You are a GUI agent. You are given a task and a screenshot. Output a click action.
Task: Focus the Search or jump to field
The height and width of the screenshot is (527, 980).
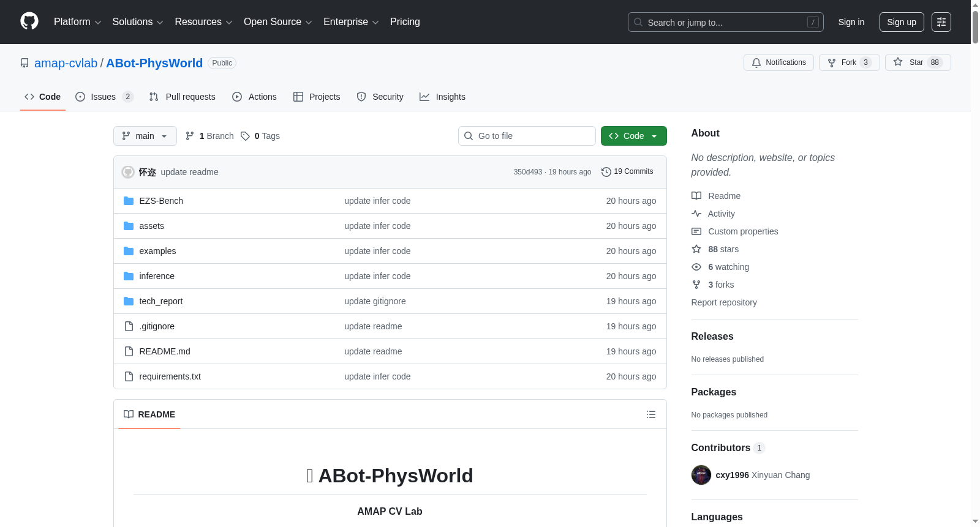click(726, 22)
